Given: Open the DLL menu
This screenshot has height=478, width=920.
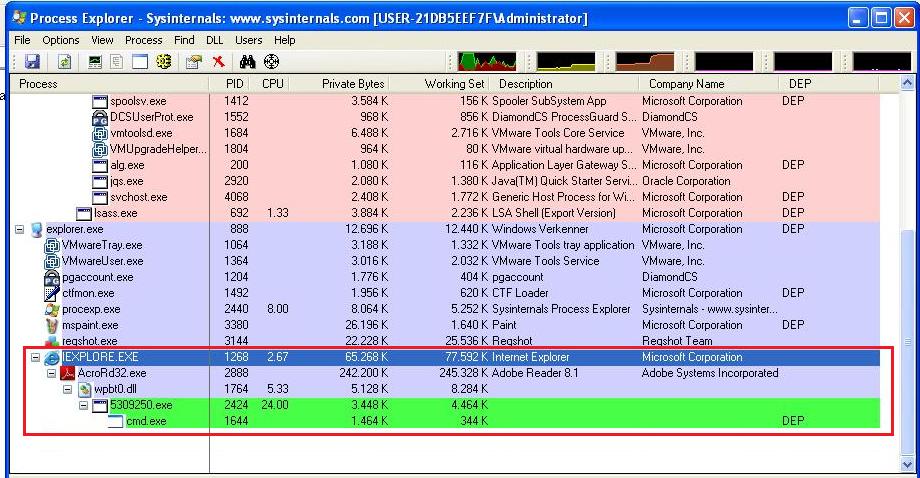Looking at the screenshot, I should click(x=215, y=40).
